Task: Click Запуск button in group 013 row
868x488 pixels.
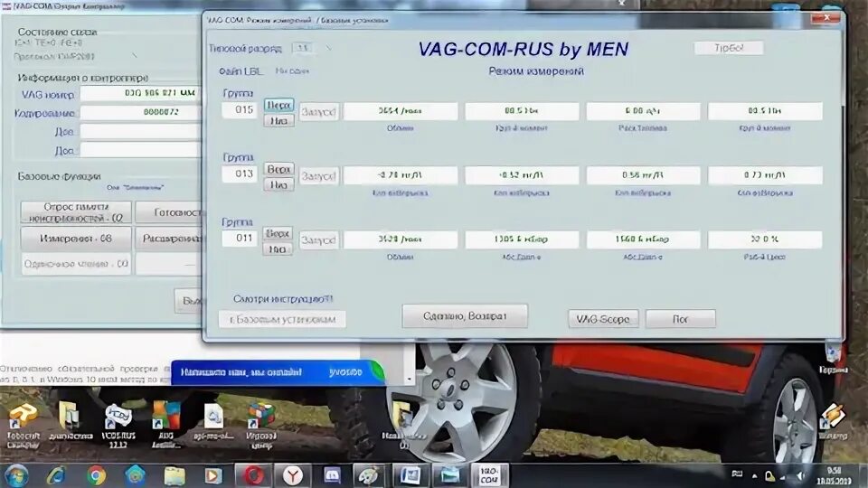Action: (319, 176)
